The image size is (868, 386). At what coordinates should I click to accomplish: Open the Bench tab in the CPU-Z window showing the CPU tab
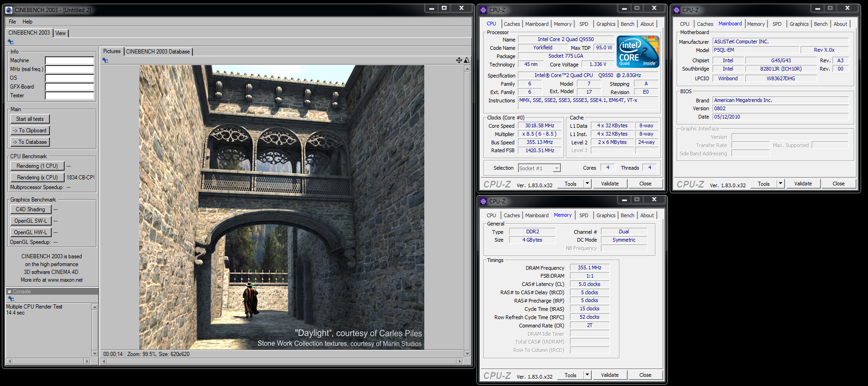(627, 24)
